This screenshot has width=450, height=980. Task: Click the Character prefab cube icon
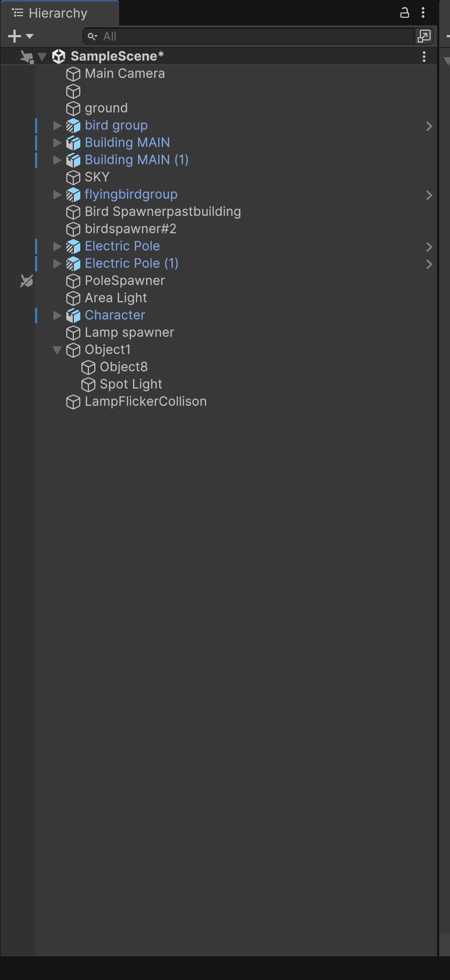point(73,316)
